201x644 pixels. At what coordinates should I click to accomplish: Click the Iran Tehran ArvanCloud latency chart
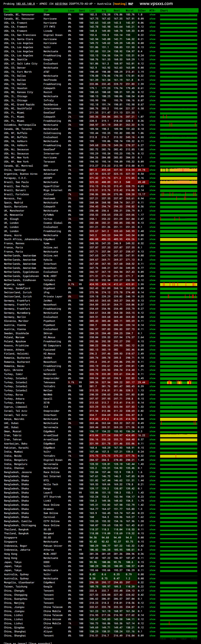[179, 440]
